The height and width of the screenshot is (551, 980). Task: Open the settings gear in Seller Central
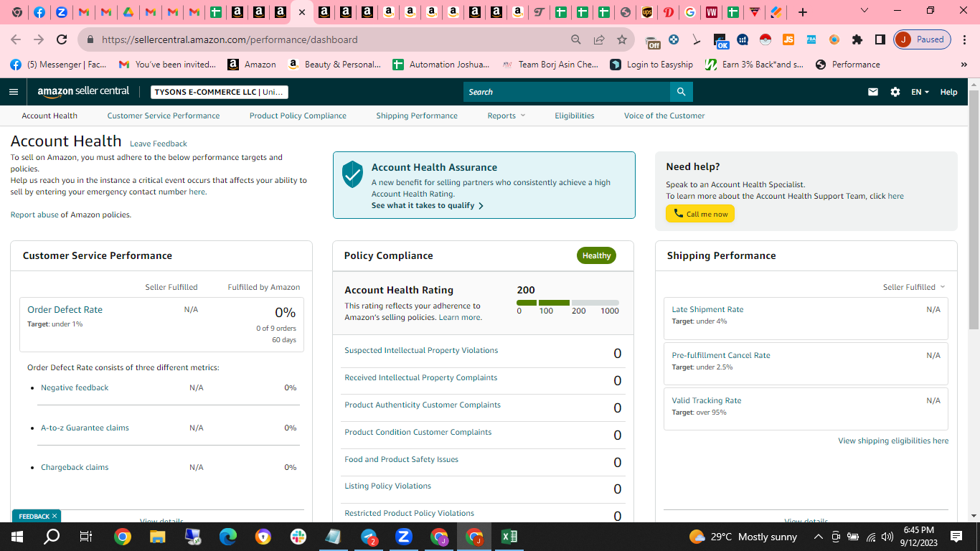[895, 92]
